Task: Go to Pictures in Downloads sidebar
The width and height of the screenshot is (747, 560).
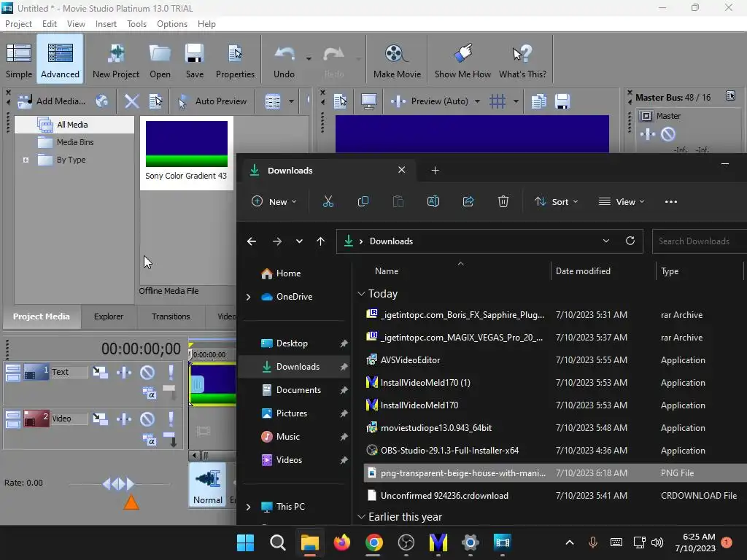Action: [292, 413]
